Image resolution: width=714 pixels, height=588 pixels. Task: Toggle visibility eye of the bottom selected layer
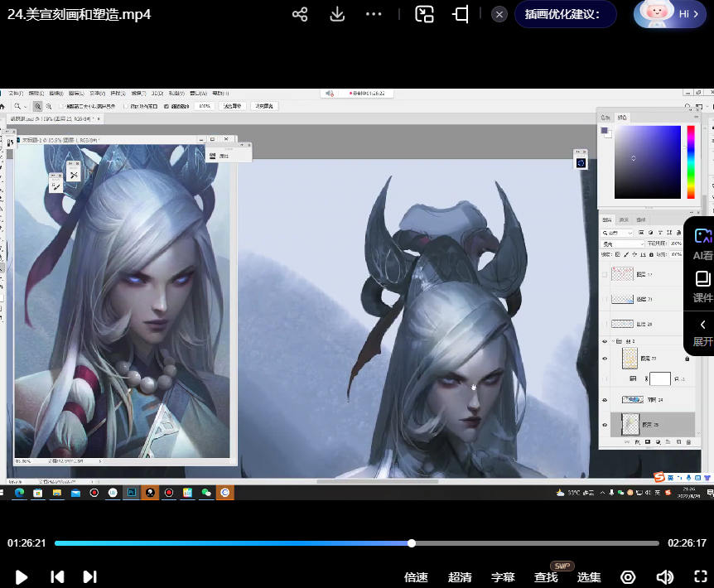[605, 424]
